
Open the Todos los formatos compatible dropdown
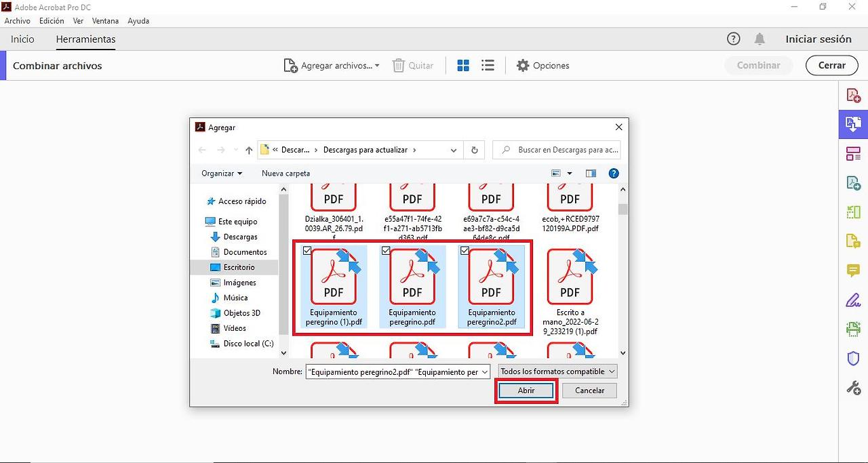coord(557,371)
